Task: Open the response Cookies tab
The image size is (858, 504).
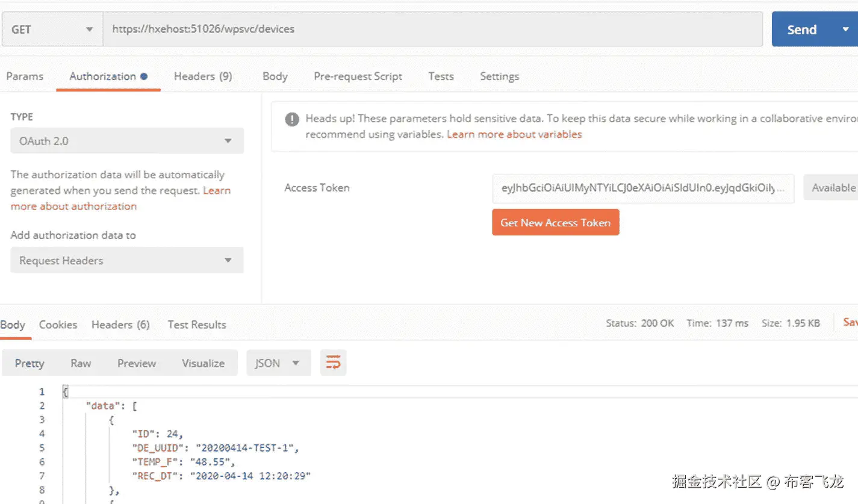Action: [58, 325]
